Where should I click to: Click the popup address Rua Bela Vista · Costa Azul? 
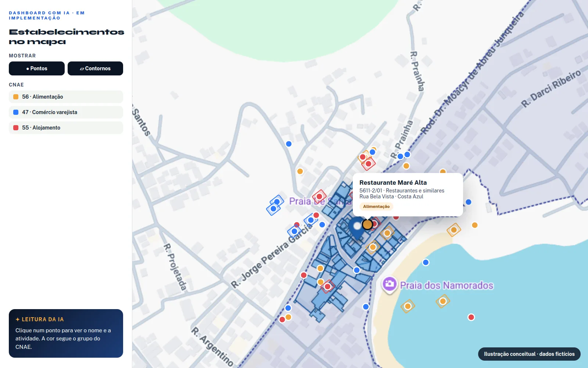[391, 197]
